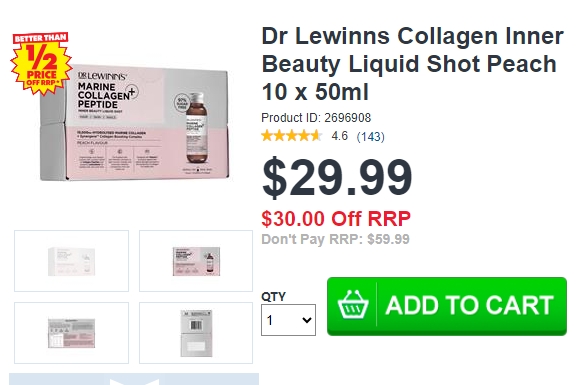This screenshot has height=385, width=576.
Task: Open the 143 reviews link
Action: coord(370,137)
